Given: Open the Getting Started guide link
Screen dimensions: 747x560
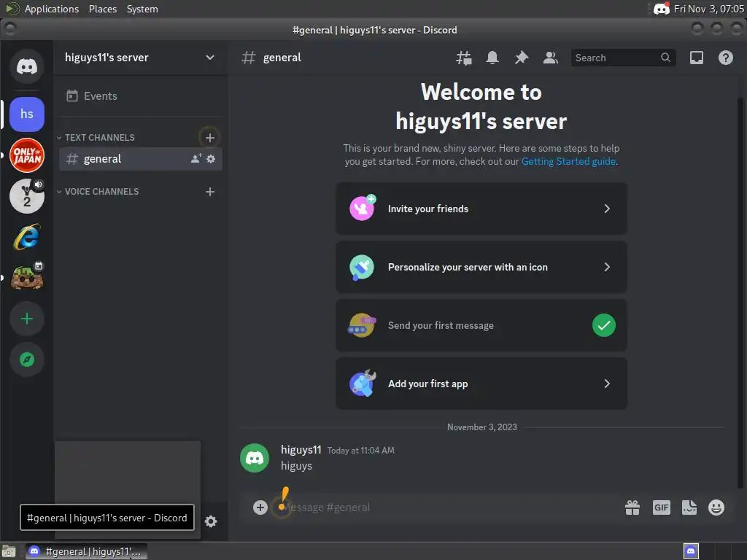Looking at the screenshot, I should (x=568, y=161).
